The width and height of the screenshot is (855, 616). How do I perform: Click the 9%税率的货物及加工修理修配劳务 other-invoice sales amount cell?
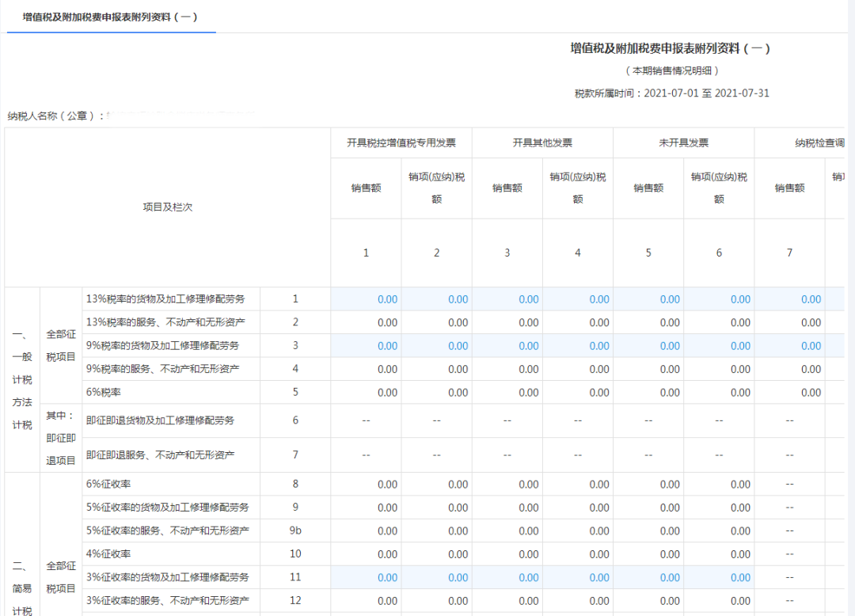point(507,346)
